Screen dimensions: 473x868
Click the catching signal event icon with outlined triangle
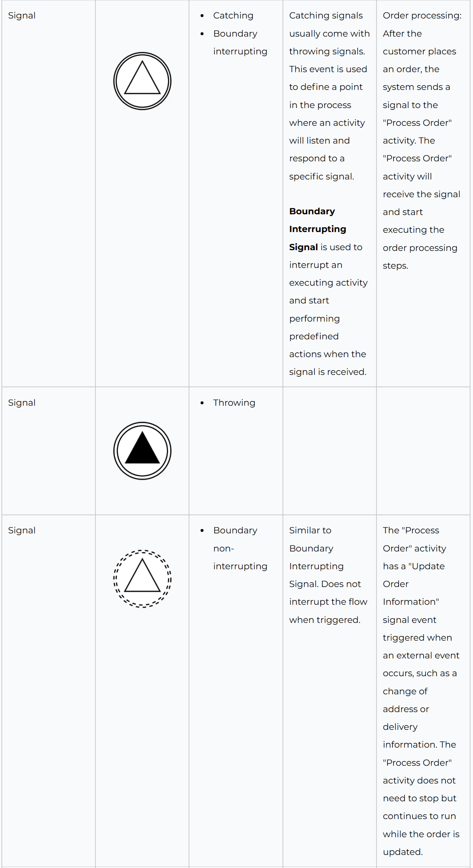point(142,81)
